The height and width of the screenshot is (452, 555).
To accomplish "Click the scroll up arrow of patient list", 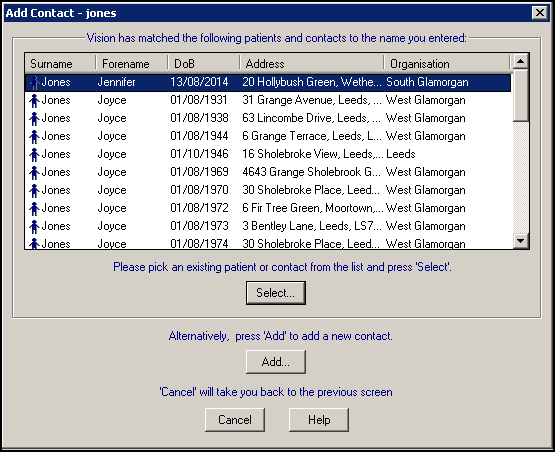I will (520, 62).
